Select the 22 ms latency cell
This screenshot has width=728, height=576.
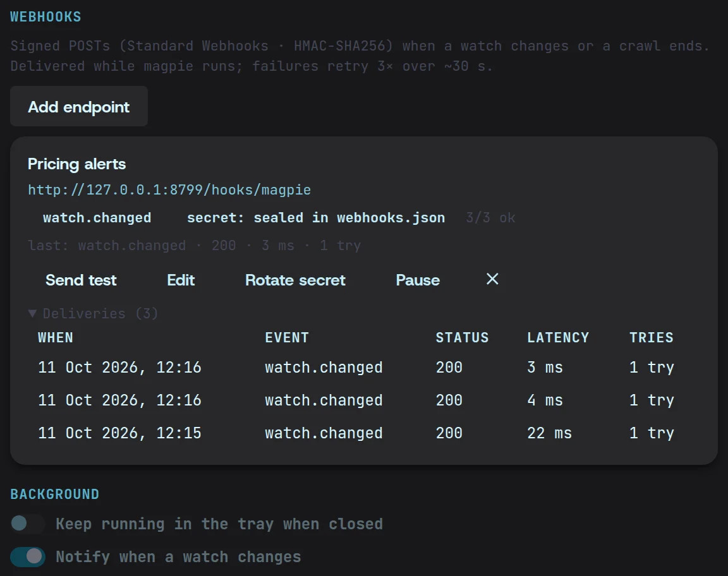click(x=550, y=433)
